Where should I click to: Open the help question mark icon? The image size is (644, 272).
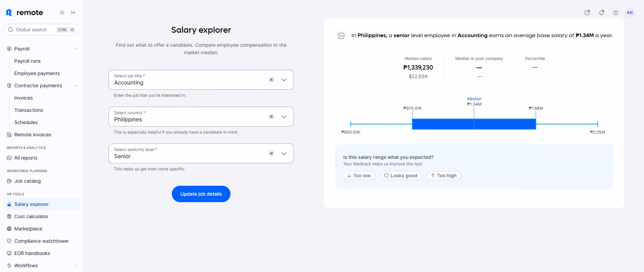616,13
